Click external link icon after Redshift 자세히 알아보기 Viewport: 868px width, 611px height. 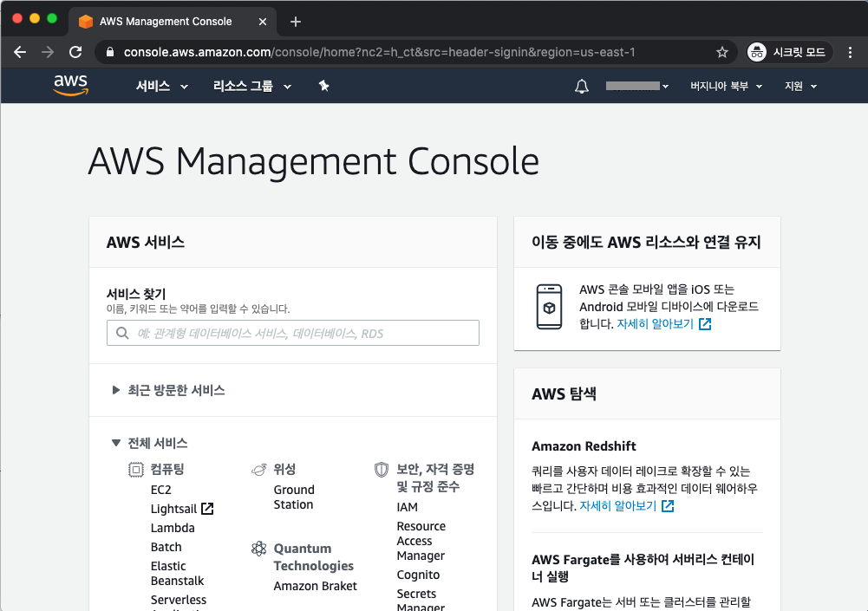pyautogui.click(x=668, y=506)
